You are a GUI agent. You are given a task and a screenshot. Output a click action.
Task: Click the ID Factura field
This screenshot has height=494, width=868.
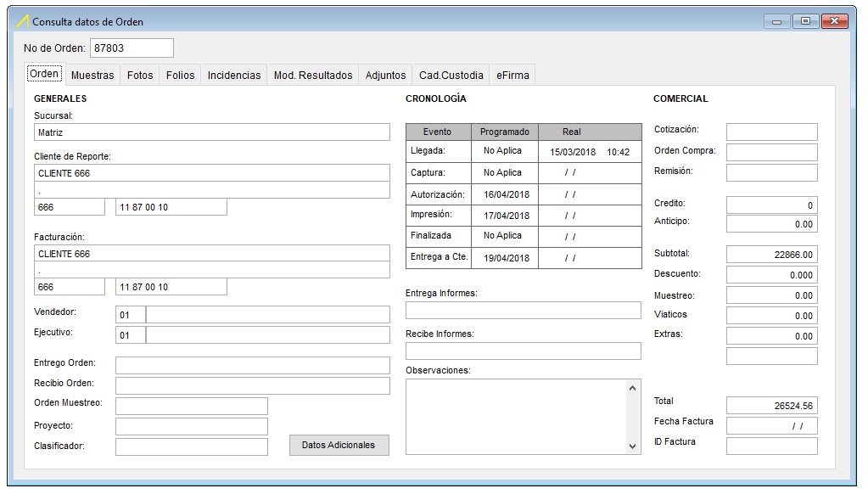771,446
